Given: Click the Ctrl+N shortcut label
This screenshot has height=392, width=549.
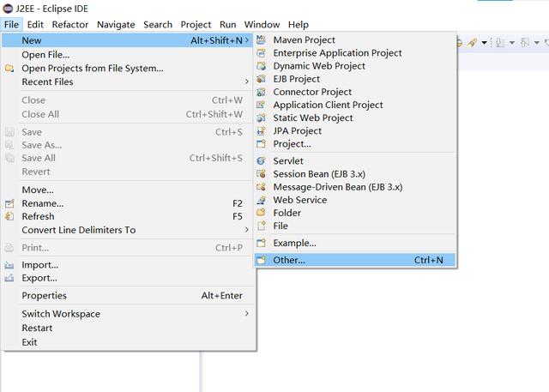Looking at the screenshot, I should click(429, 260).
